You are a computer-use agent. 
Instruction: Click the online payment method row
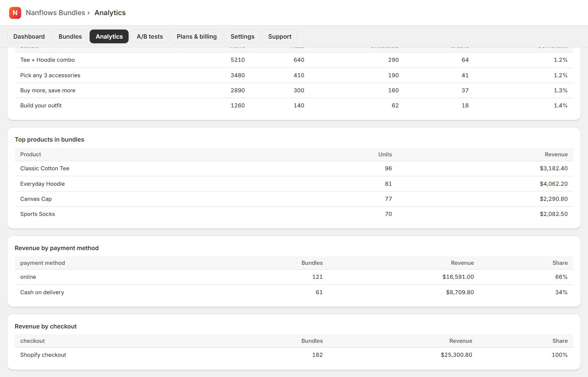click(294, 277)
